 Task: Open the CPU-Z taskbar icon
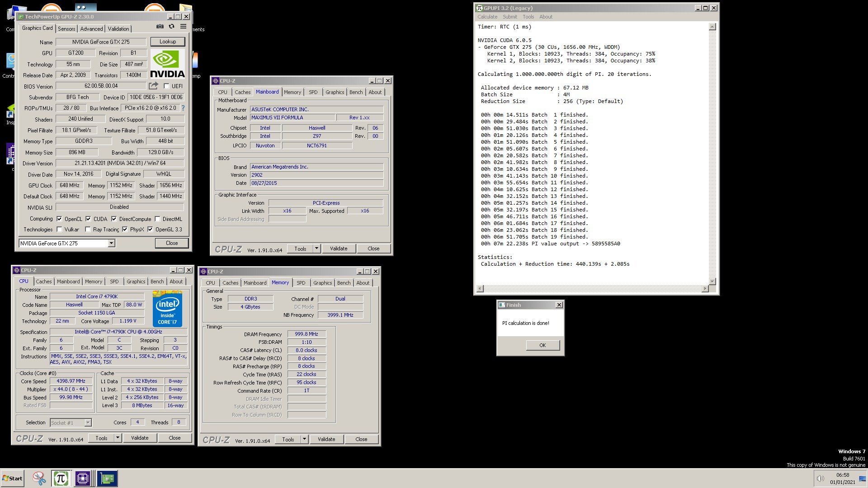83,479
